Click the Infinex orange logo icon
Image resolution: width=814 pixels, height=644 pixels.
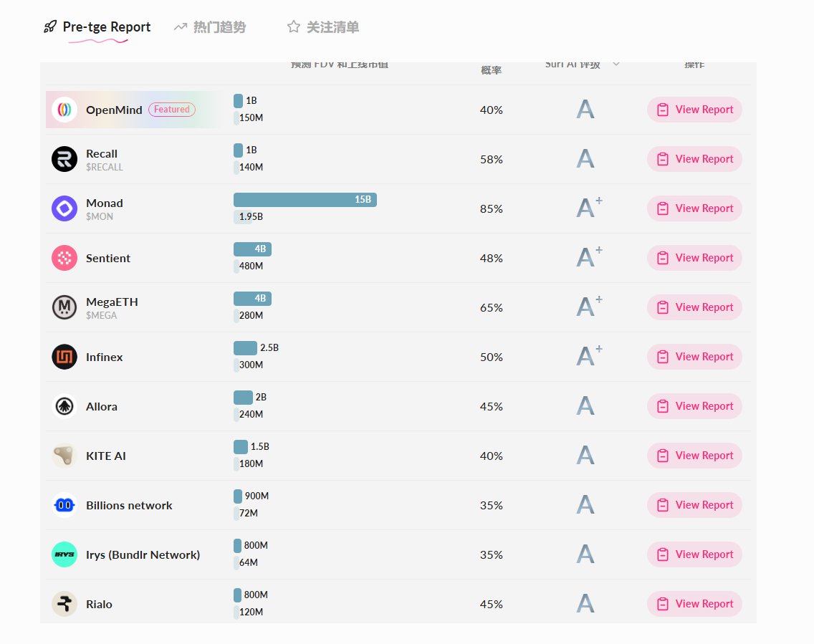pos(64,357)
